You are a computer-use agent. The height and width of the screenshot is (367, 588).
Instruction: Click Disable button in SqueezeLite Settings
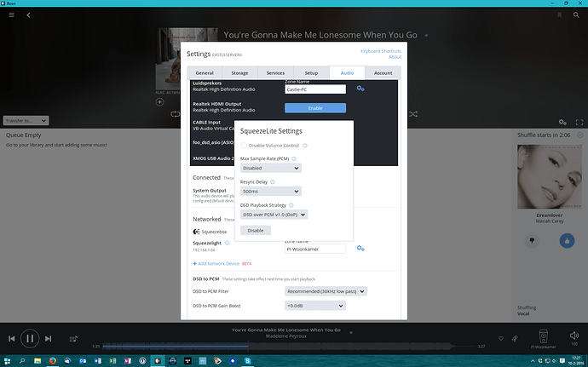[256, 230]
